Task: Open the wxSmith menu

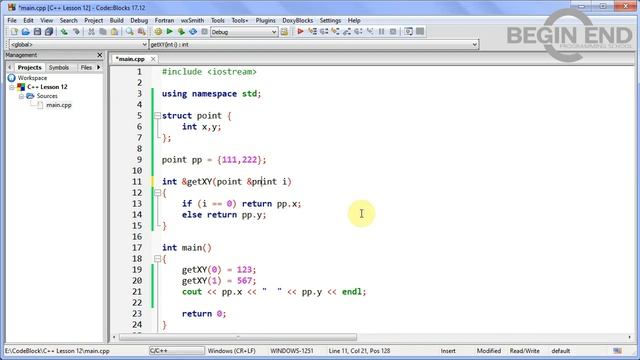Action: pos(192,20)
